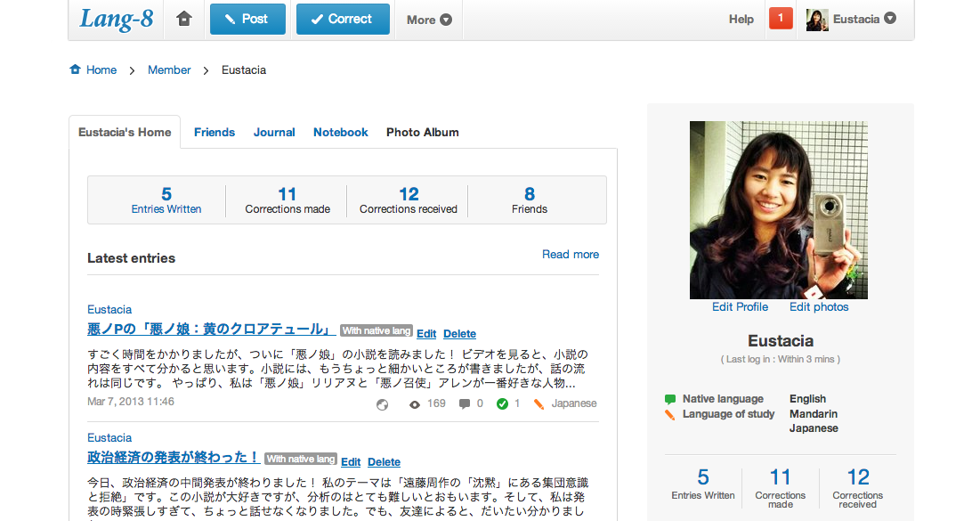980x521 pixels.
Task: Open author Eustacia link above second entry
Action: (109, 438)
